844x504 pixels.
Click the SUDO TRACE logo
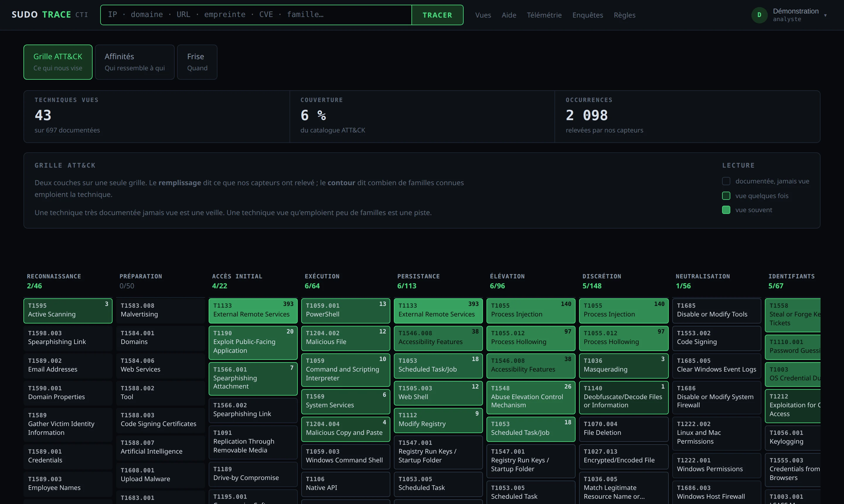click(50, 15)
